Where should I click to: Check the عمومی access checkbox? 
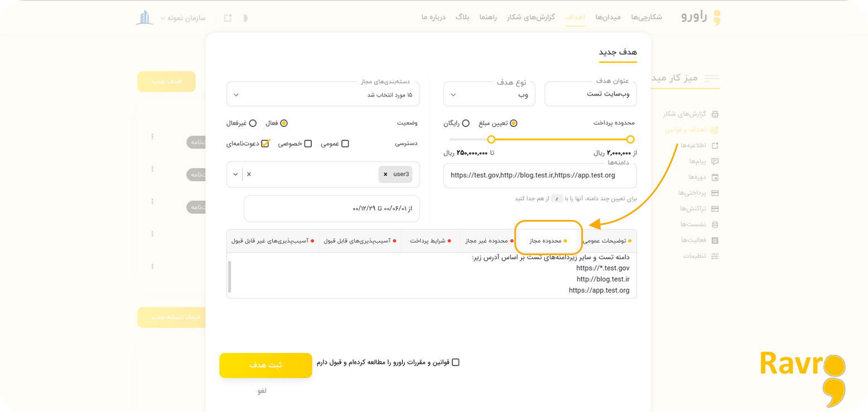click(345, 144)
